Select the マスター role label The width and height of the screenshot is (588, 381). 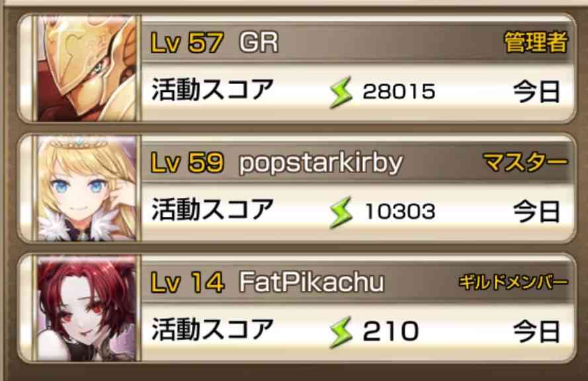(525, 162)
